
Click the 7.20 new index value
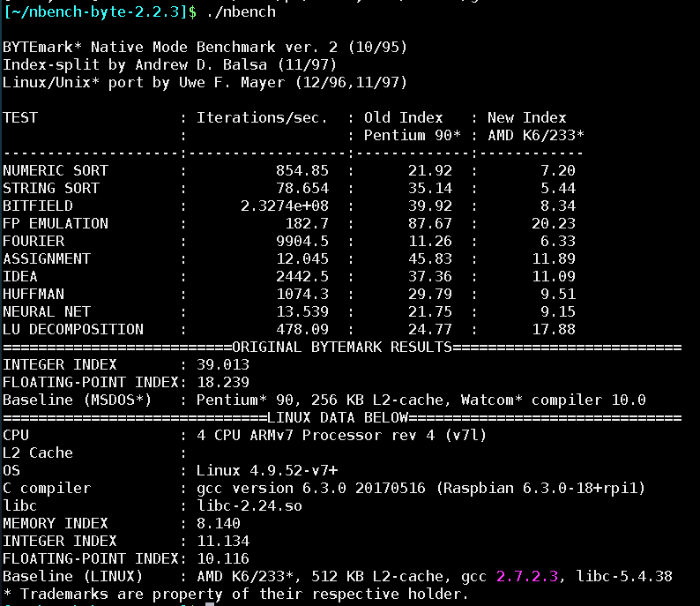tap(558, 170)
